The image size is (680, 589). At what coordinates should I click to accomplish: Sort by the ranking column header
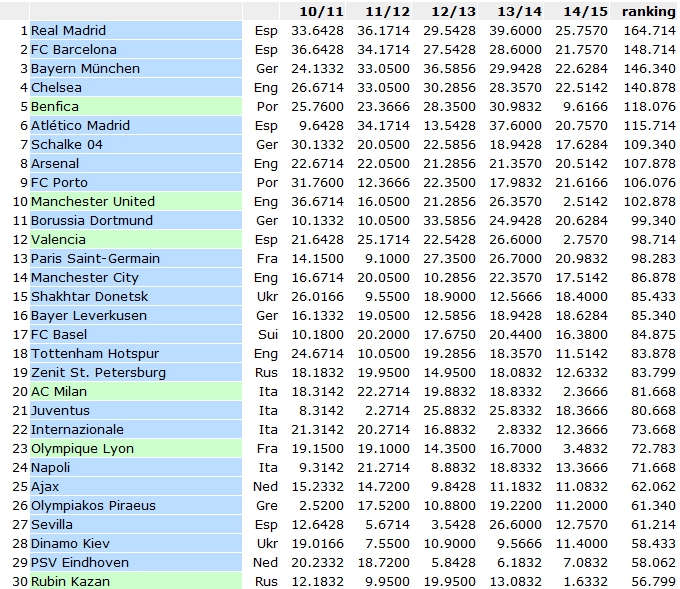coord(647,11)
